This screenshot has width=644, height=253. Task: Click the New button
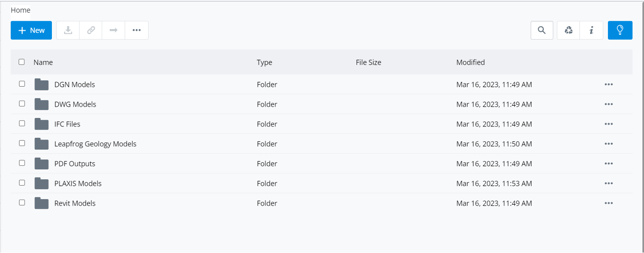(32, 30)
